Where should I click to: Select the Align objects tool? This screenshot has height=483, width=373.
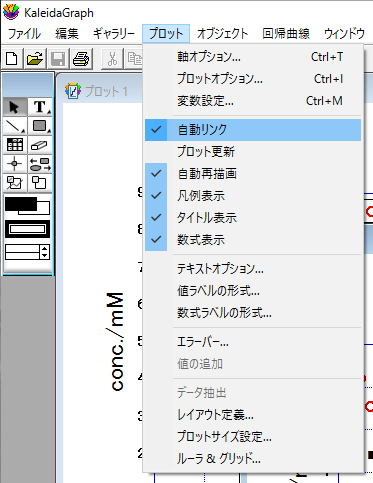pyautogui.click(x=40, y=164)
